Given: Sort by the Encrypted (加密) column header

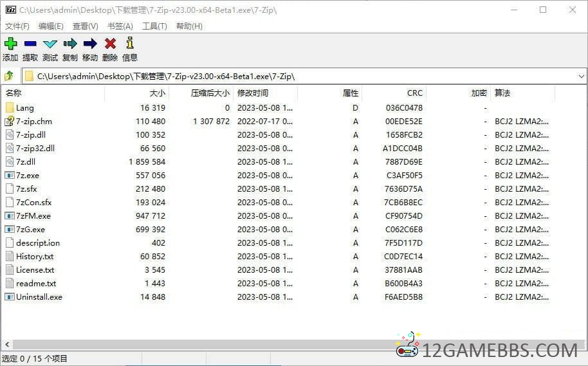Looking at the screenshot, I should [x=459, y=93].
